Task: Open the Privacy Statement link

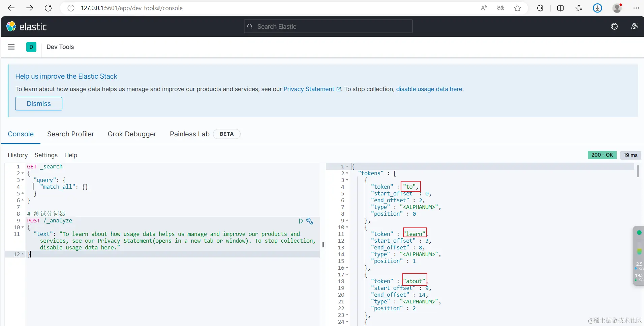Action: (x=312, y=89)
